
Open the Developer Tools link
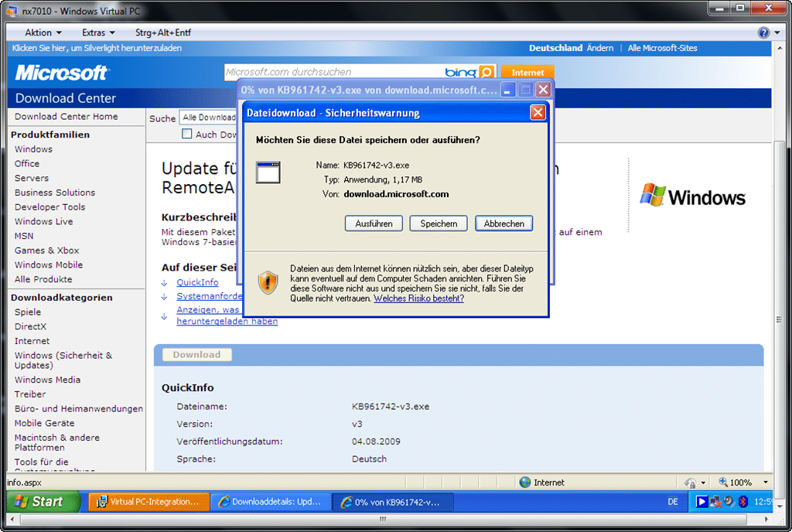50,207
